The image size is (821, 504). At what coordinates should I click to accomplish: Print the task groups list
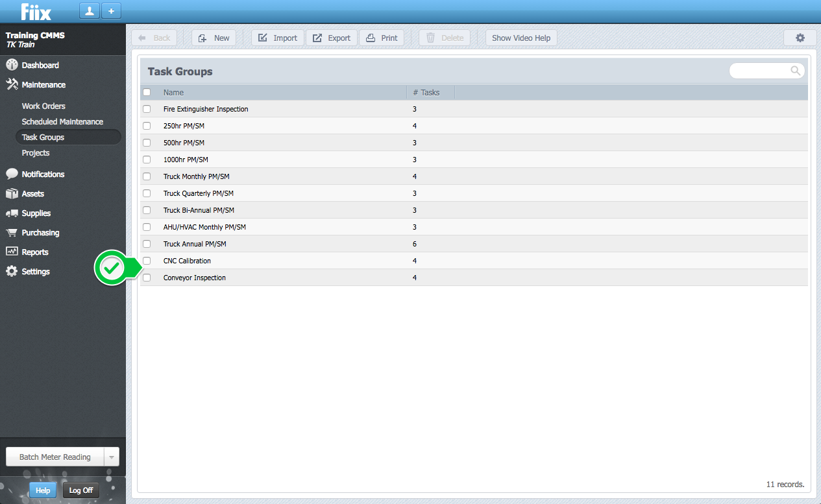click(x=382, y=38)
